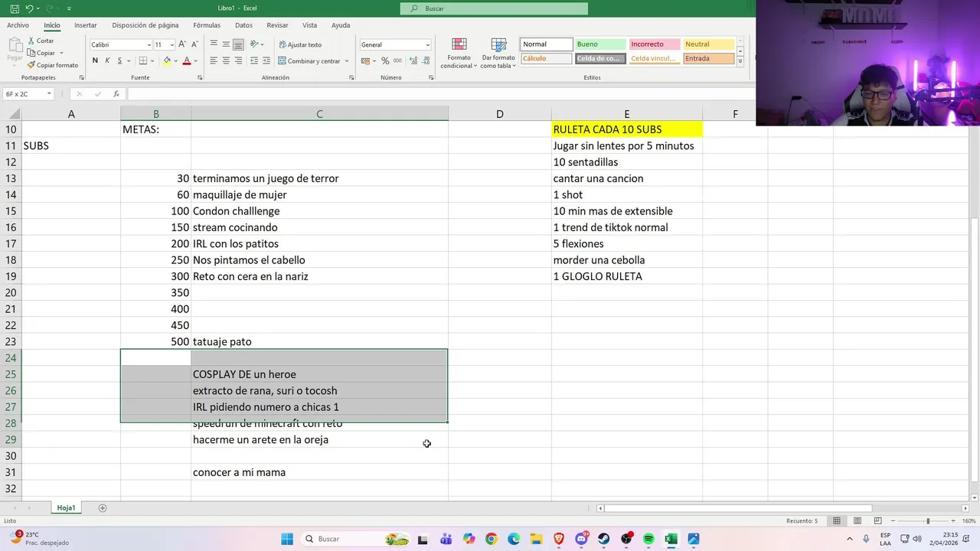Apply the Entrada cell style
The image size is (980, 551).
pyautogui.click(x=708, y=59)
